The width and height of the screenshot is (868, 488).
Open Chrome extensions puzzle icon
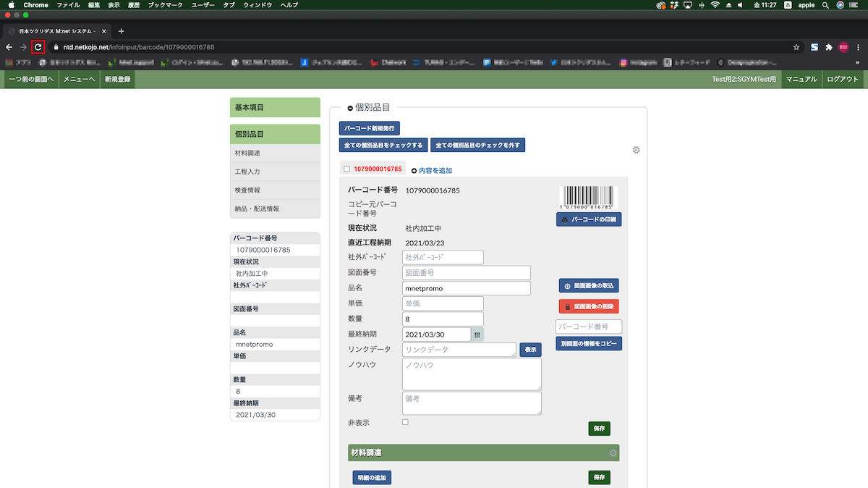(829, 47)
